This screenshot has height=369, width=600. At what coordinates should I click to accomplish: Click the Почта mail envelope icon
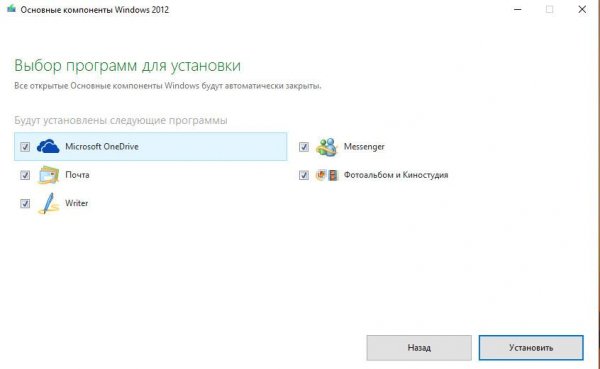(49, 175)
